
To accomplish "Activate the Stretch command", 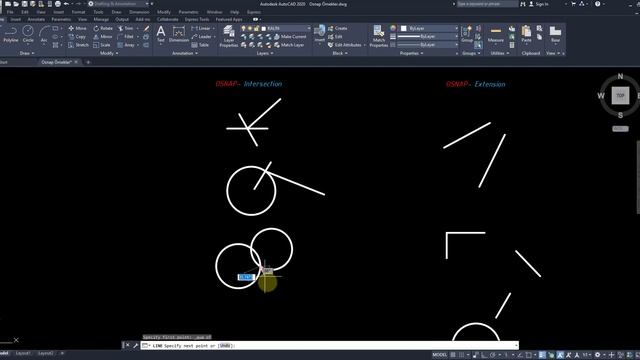I will (x=78, y=45).
